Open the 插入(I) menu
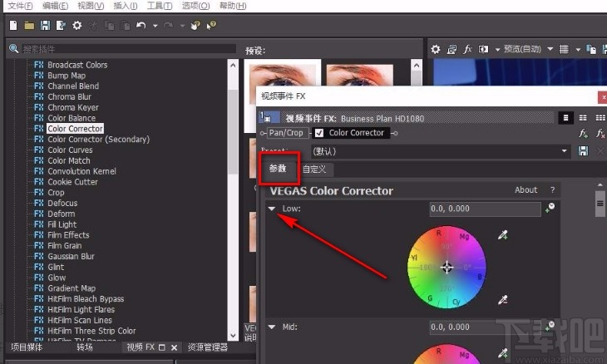 (126, 6)
